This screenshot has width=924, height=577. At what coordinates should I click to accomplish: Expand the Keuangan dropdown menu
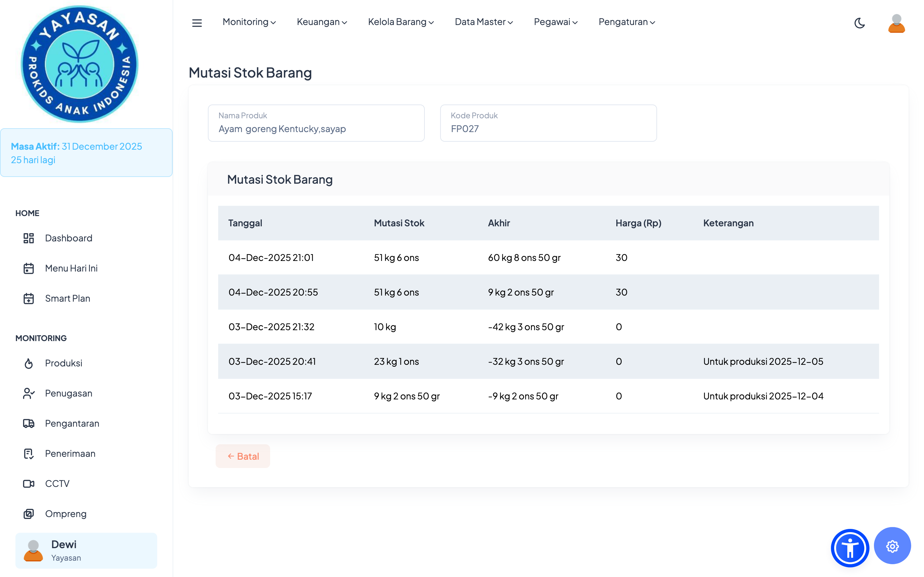point(321,22)
